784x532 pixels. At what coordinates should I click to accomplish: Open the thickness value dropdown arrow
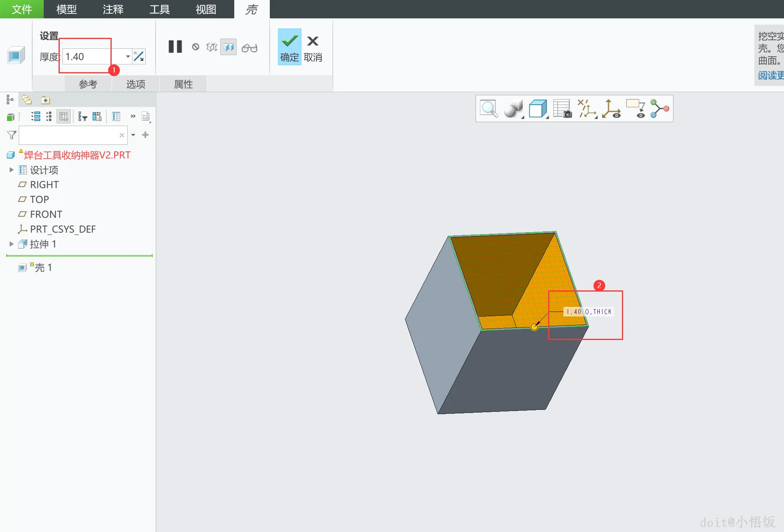pos(128,57)
